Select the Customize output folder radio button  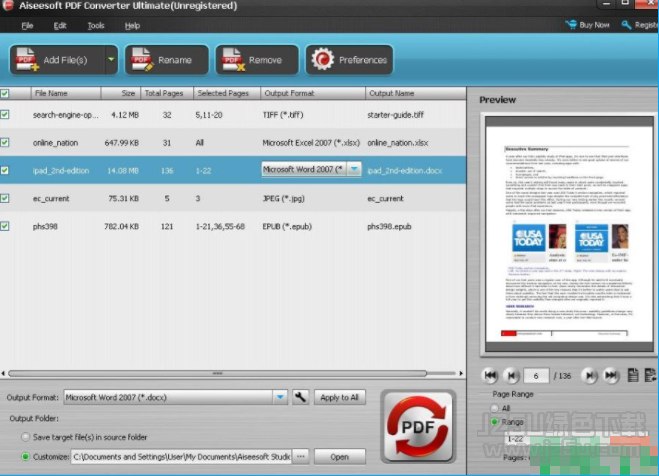point(26,457)
